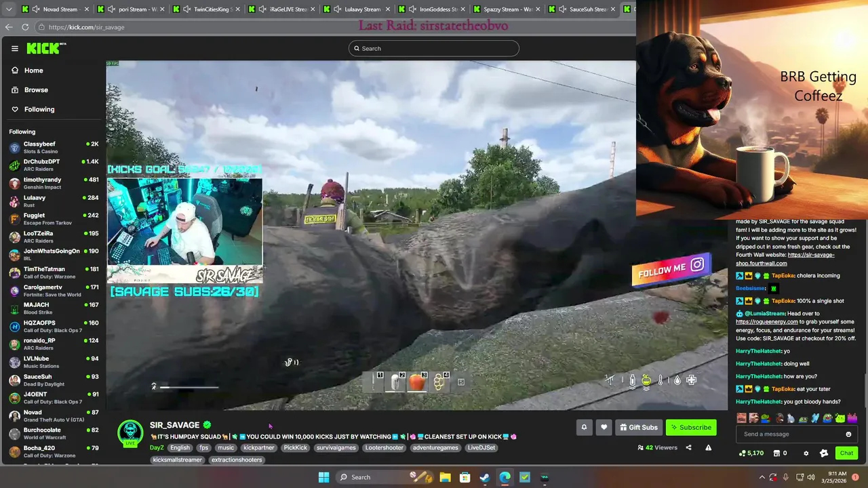Click SIR_SAVAGE channel avatar

(x=130, y=434)
